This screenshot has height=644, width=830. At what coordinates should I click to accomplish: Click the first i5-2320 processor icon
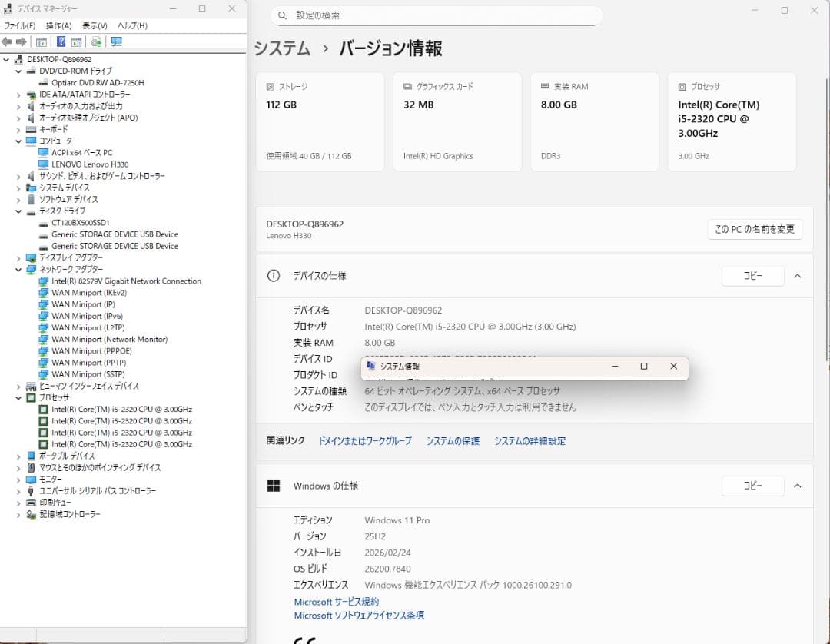pyautogui.click(x=44, y=409)
